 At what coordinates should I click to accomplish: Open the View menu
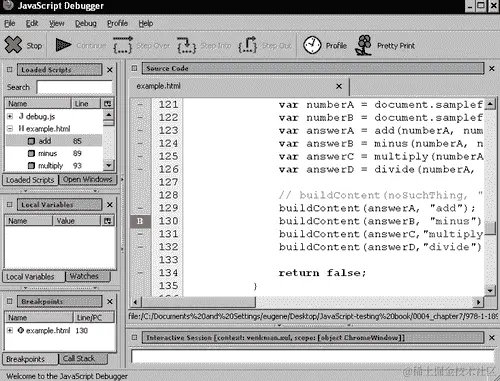point(57,23)
